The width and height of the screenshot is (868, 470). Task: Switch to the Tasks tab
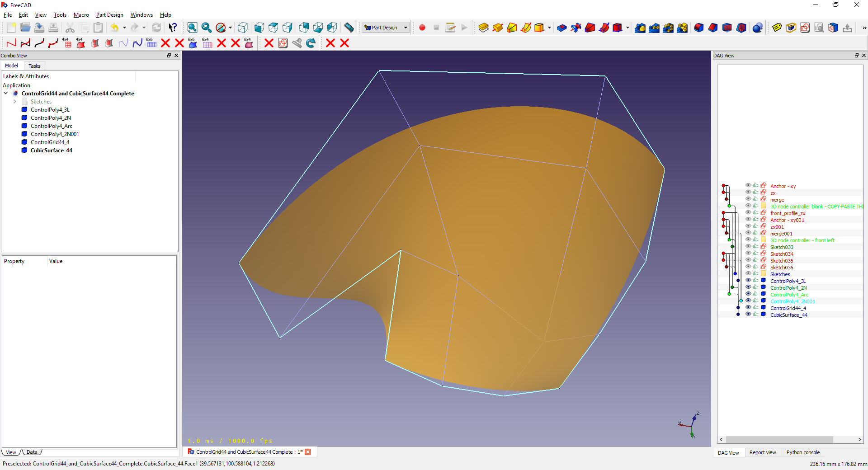pos(34,66)
